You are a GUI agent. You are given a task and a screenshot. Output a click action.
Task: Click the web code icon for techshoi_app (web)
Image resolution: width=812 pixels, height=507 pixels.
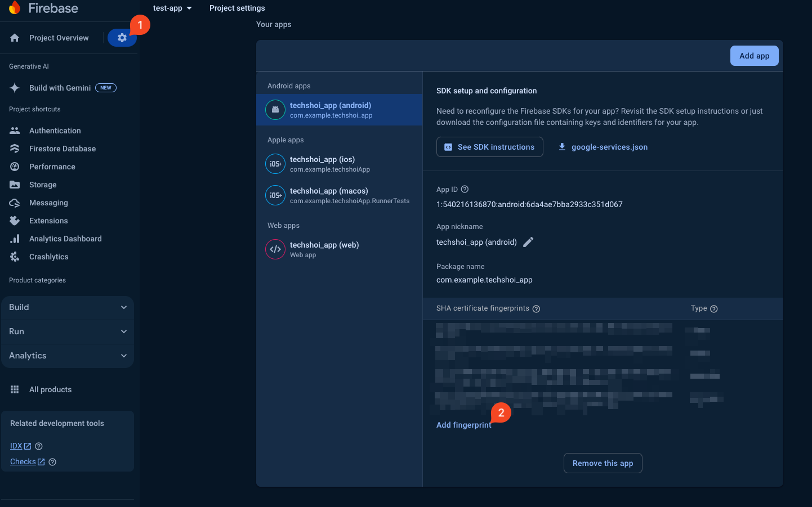click(275, 249)
